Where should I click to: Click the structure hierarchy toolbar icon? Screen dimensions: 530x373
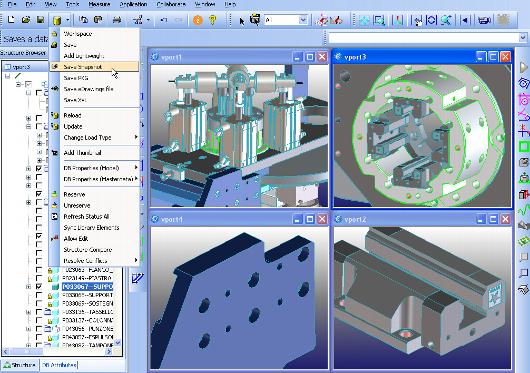point(138,20)
